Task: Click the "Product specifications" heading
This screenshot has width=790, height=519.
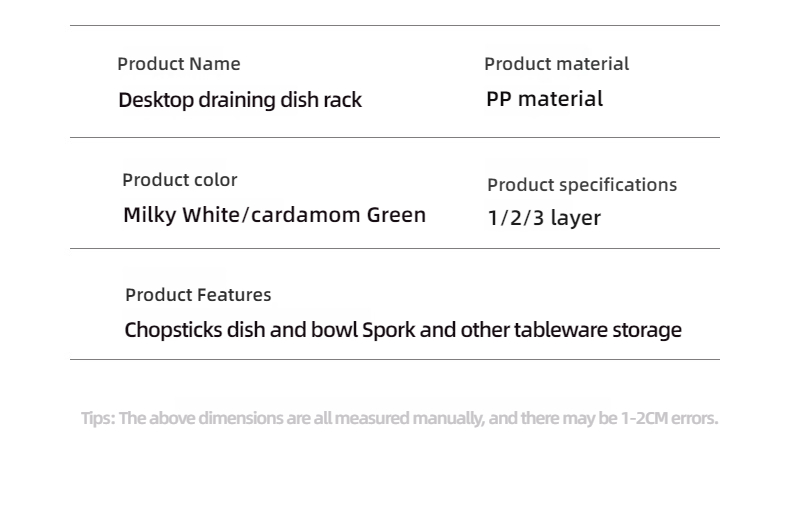Action: coord(582,185)
